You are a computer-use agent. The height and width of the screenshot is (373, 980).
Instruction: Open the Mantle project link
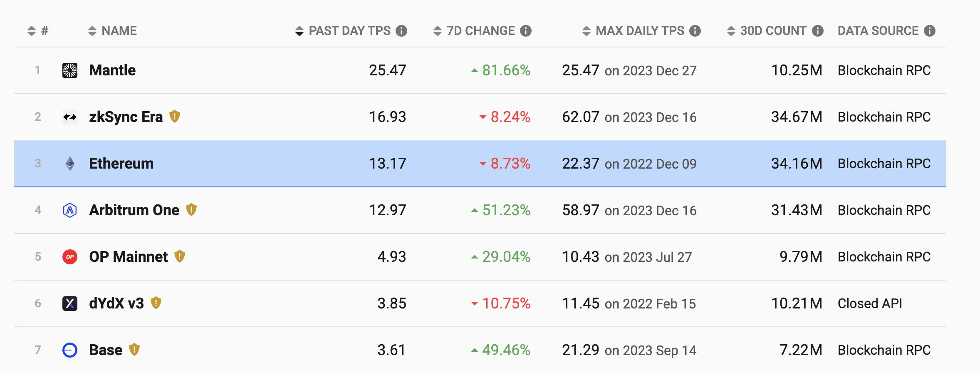112,70
